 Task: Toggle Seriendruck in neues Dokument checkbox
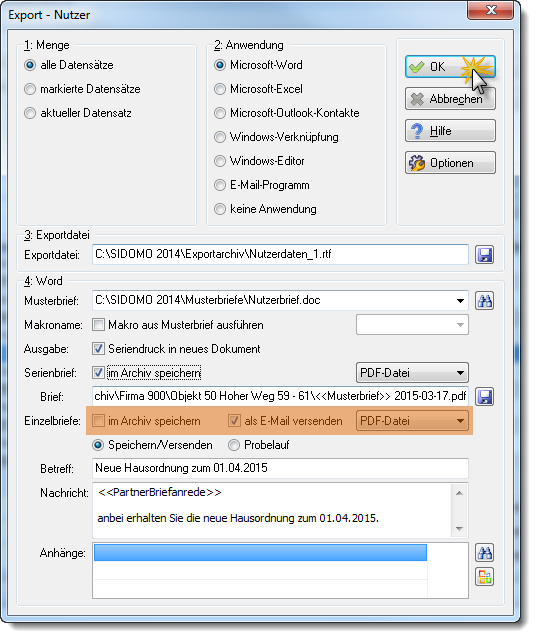98,349
